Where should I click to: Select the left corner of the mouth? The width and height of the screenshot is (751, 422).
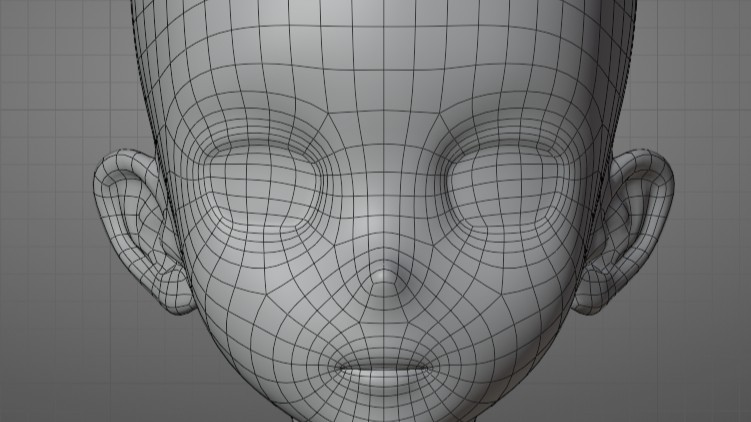pos(338,367)
